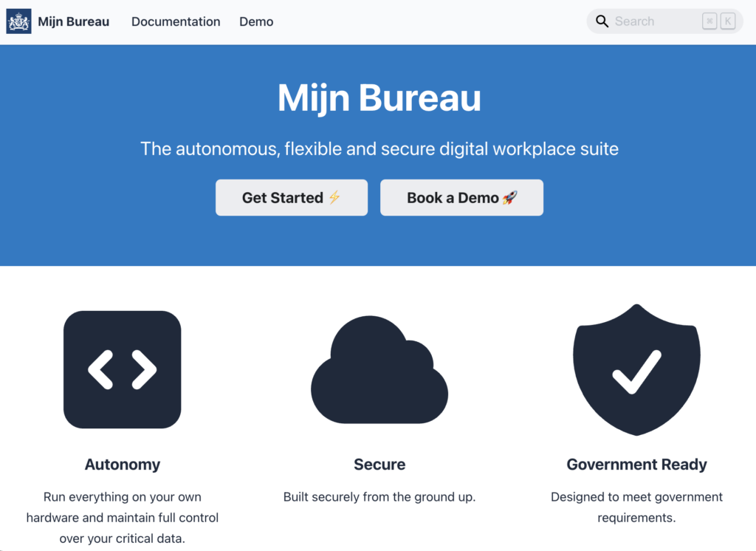756x551 pixels.
Task: Click the large Mijn Bureau hero heading
Action: [379, 98]
